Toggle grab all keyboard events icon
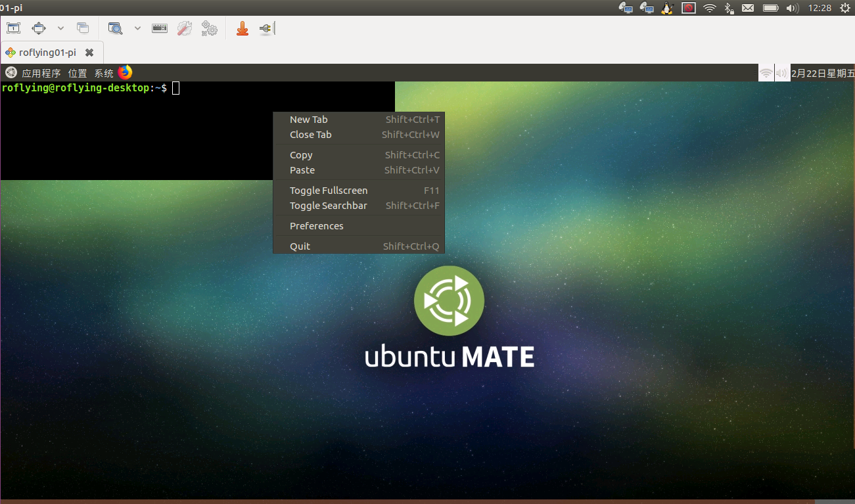 [160, 28]
